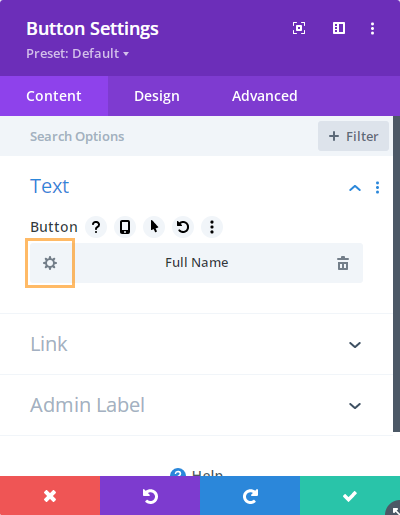
Task: Collapse the Text section
Action: tap(355, 188)
